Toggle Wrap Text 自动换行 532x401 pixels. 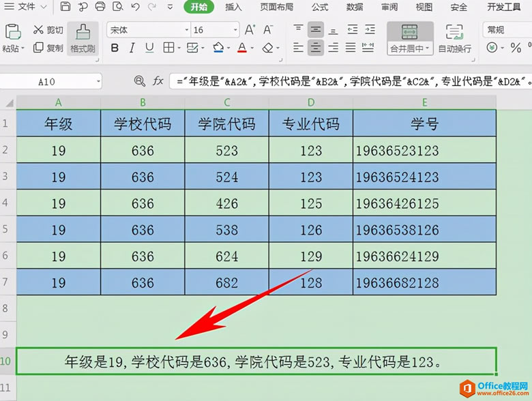(x=455, y=38)
